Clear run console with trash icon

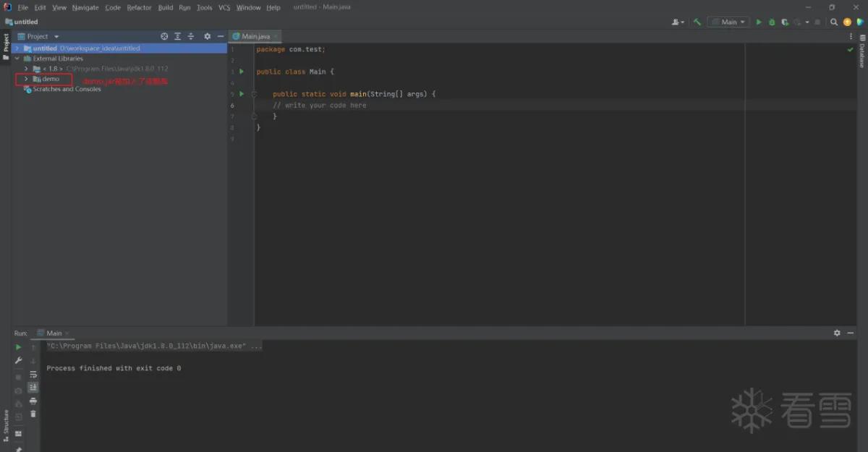pos(33,414)
